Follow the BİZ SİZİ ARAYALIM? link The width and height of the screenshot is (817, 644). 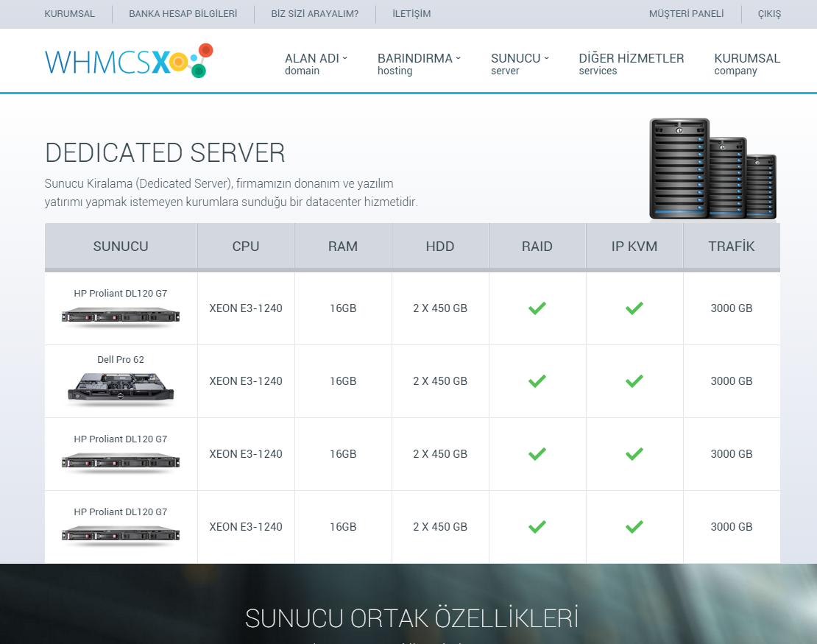[x=315, y=14]
